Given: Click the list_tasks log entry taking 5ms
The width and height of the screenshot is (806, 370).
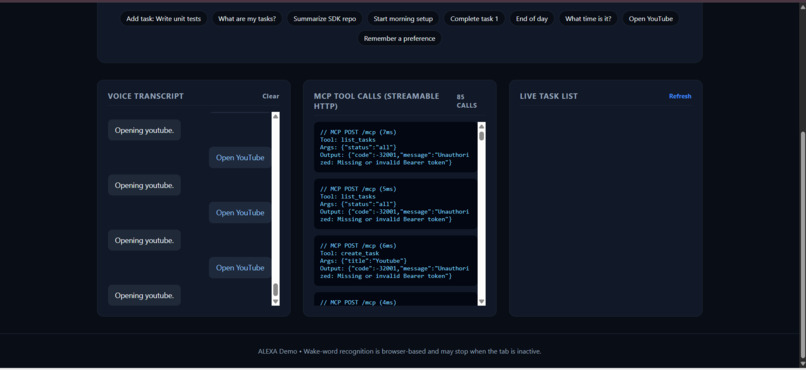Looking at the screenshot, I should point(395,204).
